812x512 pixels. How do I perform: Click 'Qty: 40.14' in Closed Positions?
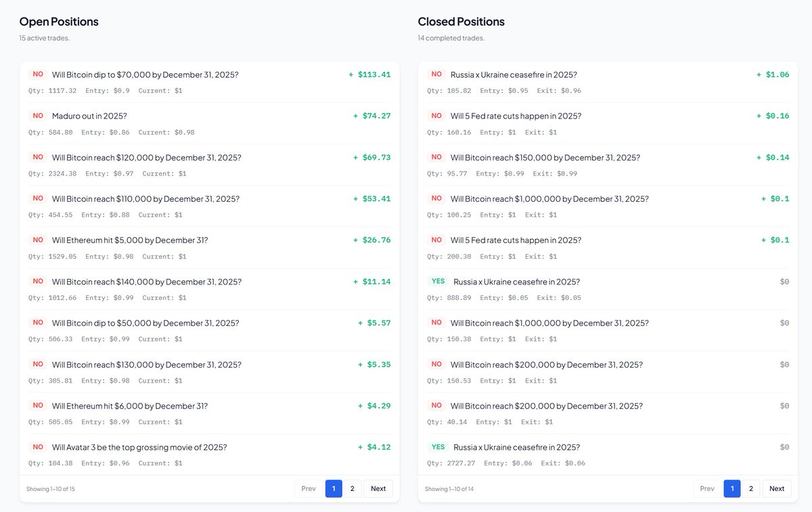(x=447, y=422)
